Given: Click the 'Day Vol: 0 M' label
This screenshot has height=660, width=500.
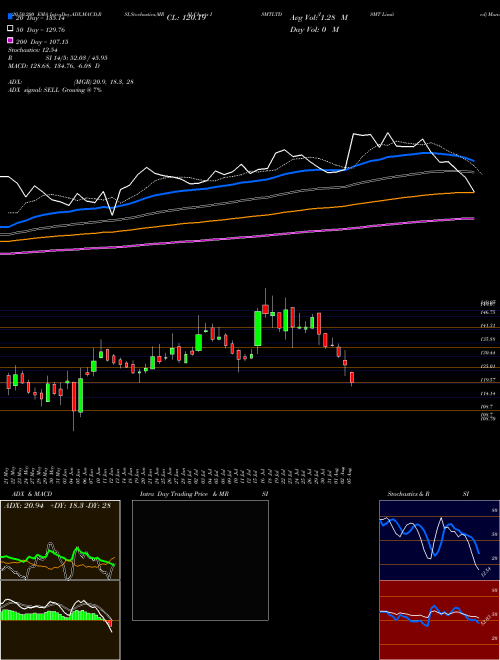Looking at the screenshot, I should tap(314, 29).
